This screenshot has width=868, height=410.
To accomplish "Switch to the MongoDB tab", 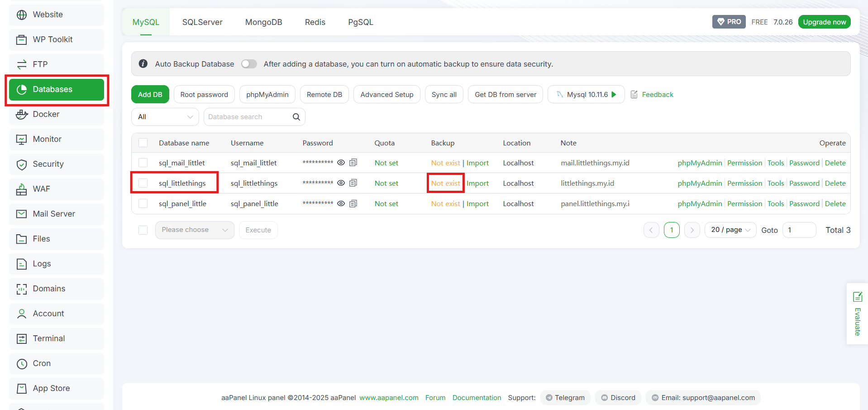I will point(263,22).
